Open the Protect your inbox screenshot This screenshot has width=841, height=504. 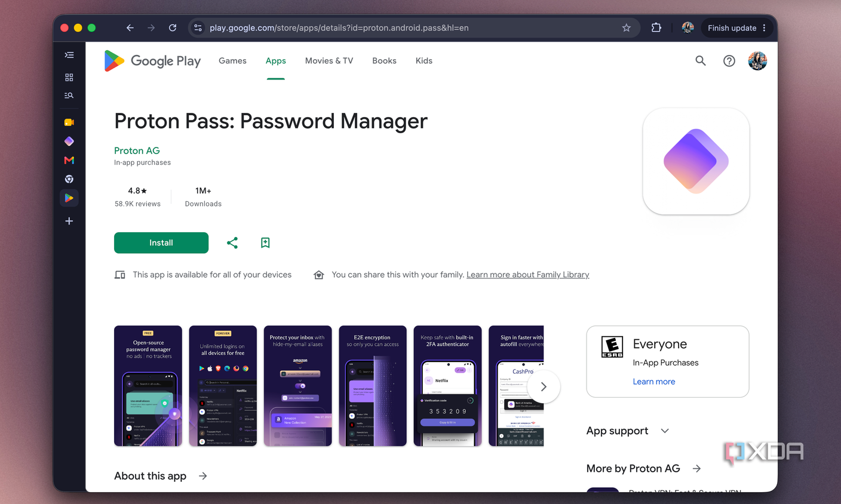coord(297,386)
